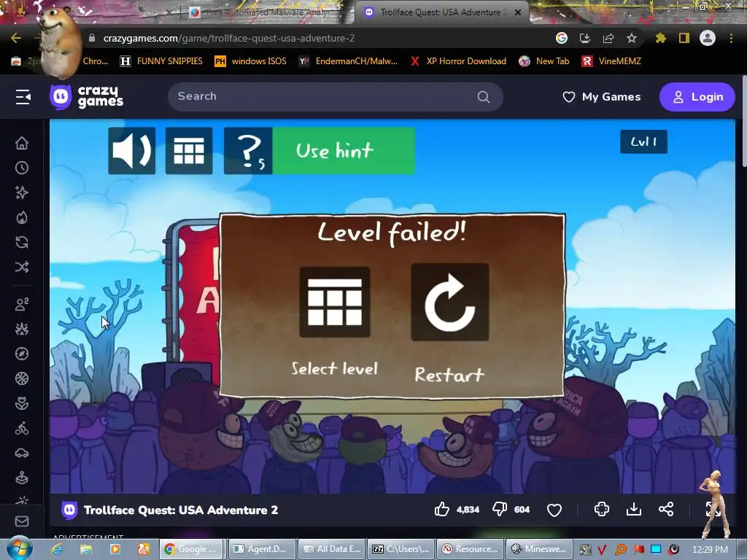This screenshot has height=560, width=747.
Task: Click the Lvl 1 level indicator
Action: tap(643, 141)
